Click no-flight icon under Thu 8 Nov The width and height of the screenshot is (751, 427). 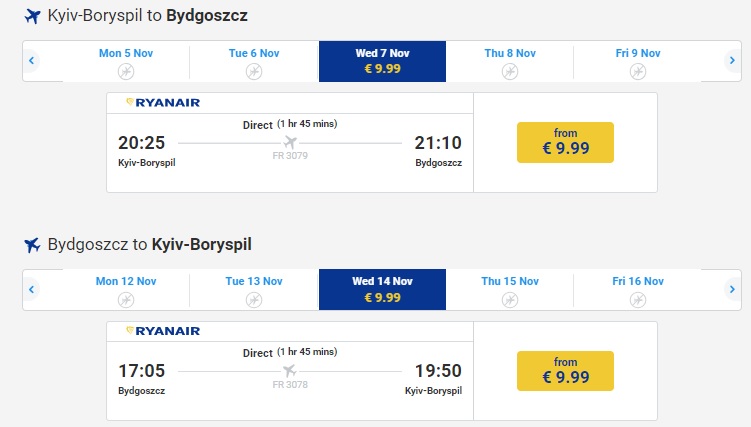(510, 71)
